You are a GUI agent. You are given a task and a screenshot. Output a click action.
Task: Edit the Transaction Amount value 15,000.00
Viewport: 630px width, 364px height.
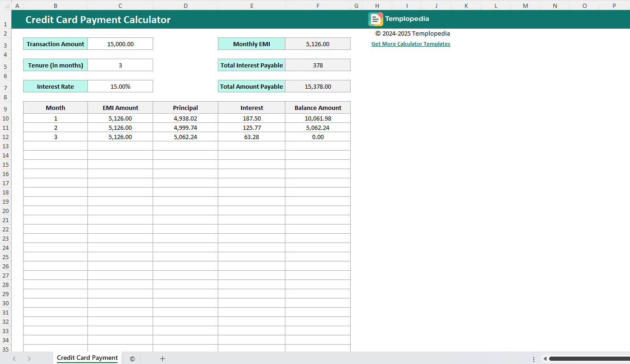(x=120, y=44)
